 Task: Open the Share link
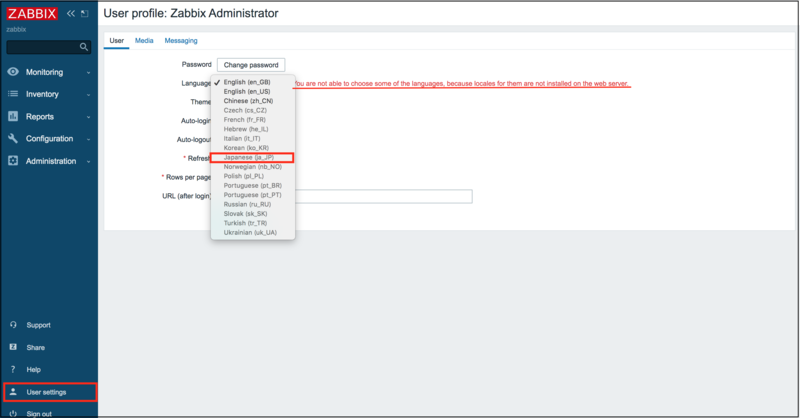(36, 348)
